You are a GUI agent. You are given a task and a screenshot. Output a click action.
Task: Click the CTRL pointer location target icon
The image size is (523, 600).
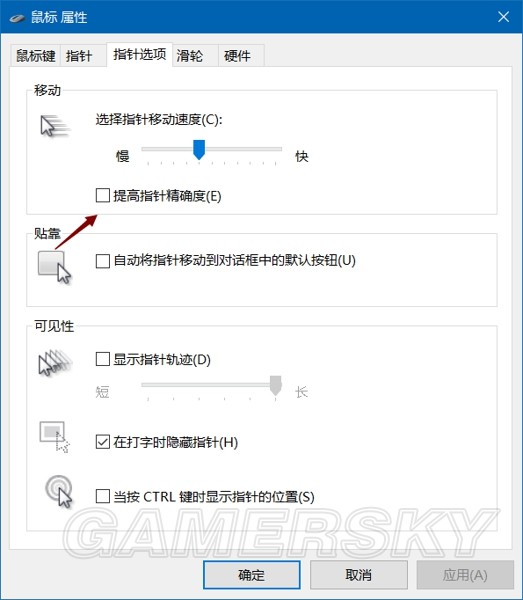59,491
